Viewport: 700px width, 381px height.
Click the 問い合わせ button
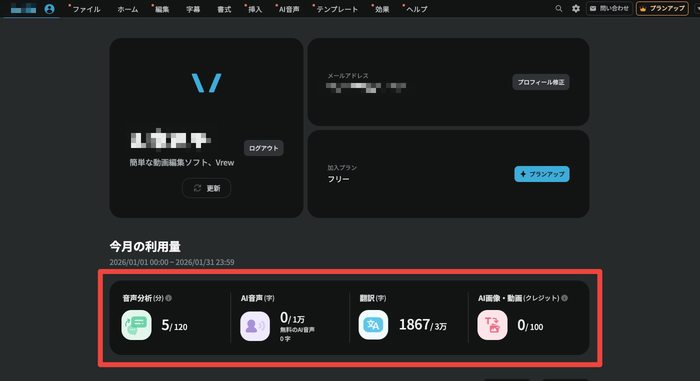[x=609, y=8]
